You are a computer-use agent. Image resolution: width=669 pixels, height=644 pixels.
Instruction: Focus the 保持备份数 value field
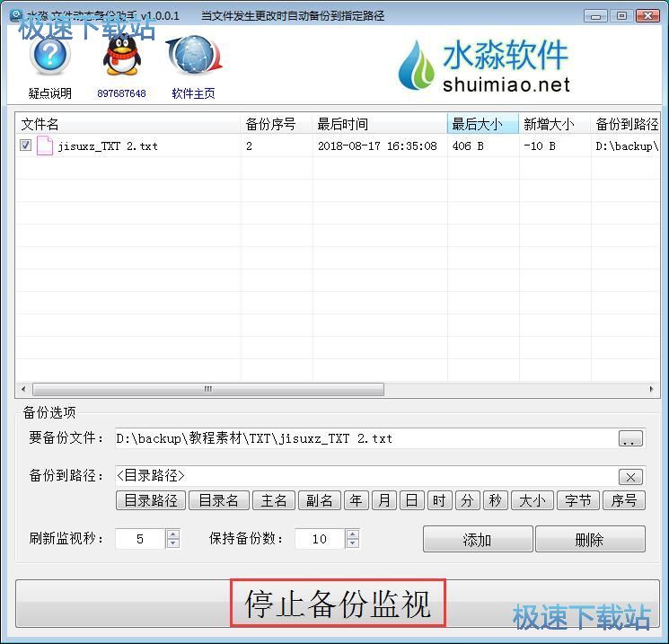point(320,539)
